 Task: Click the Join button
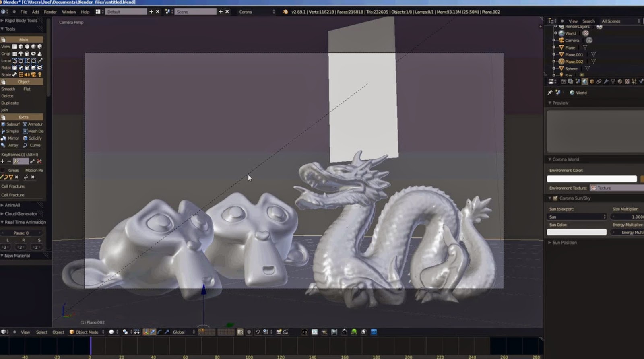tap(5, 110)
